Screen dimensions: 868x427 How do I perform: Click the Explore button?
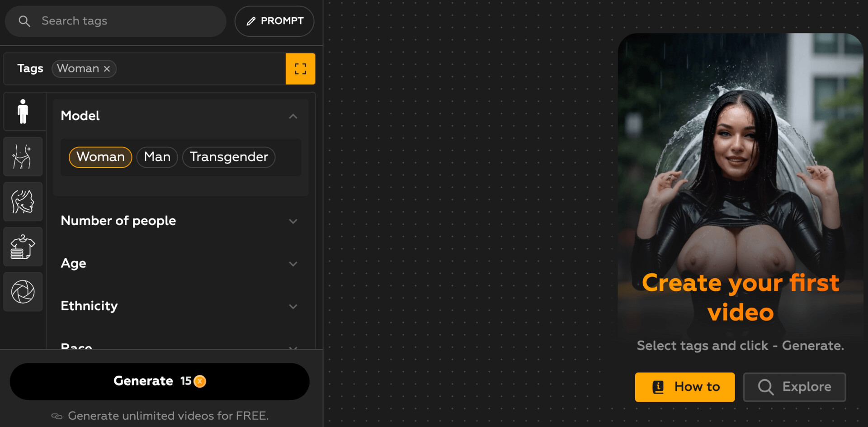pyautogui.click(x=795, y=387)
